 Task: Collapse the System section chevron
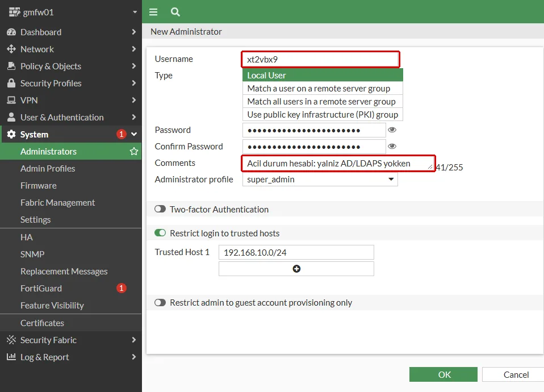pyautogui.click(x=134, y=135)
